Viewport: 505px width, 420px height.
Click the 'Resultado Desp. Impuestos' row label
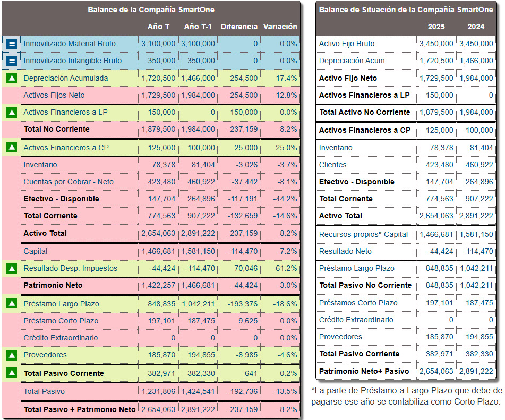coord(71,268)
